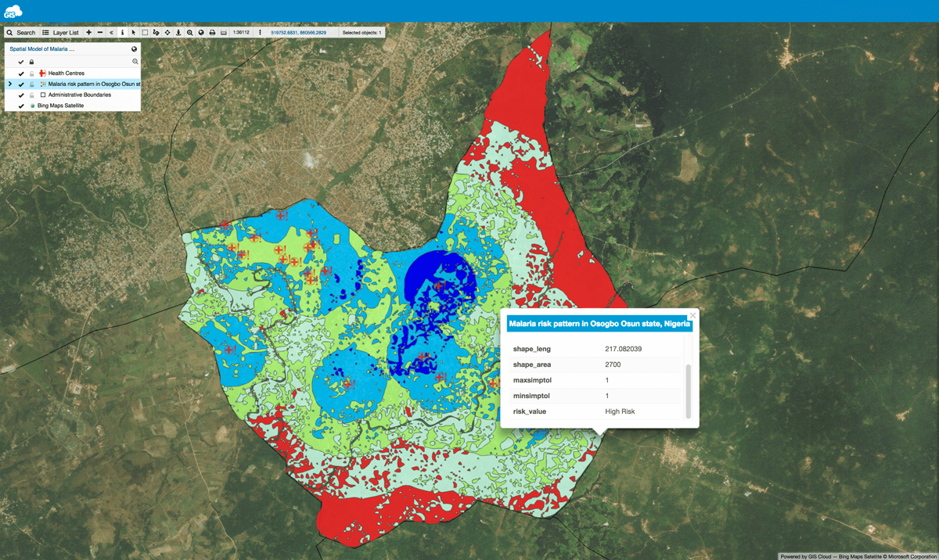Uncheck the Administrative Boundaries layer
This screenshot has width=939, height=560.
pyautogui.click(x=21, y=95)
